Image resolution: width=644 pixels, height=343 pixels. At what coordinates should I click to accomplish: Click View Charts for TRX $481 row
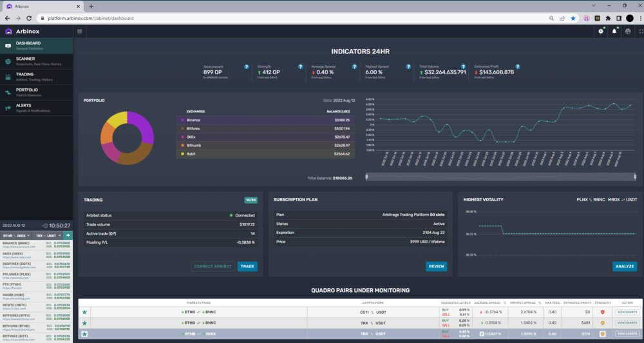pos(627,323)
